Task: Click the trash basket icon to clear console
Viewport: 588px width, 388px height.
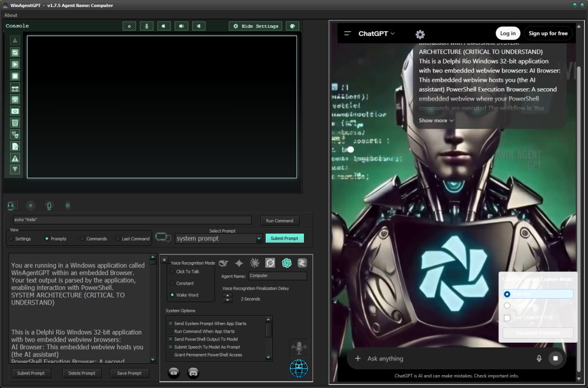Action: tap(15, 123)
